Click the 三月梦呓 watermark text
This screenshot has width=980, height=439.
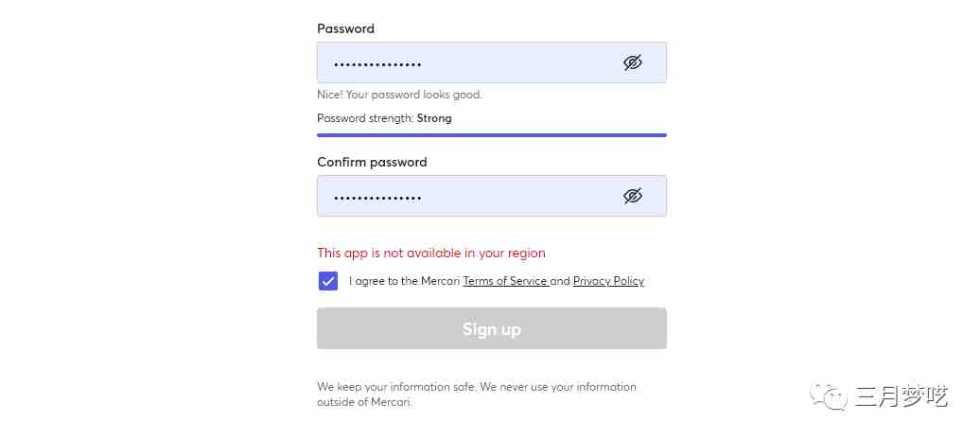tap(901, 396)
